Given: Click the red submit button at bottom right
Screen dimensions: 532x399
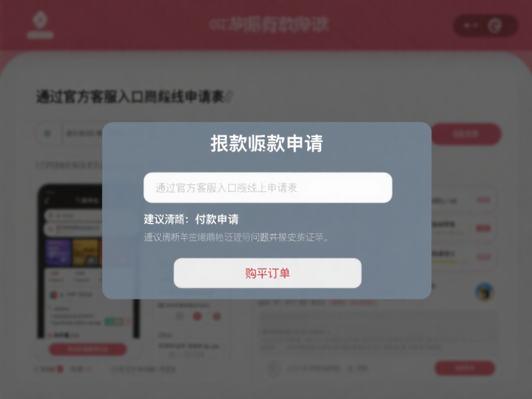Looking at the screenshot, I should coord(465,368).
